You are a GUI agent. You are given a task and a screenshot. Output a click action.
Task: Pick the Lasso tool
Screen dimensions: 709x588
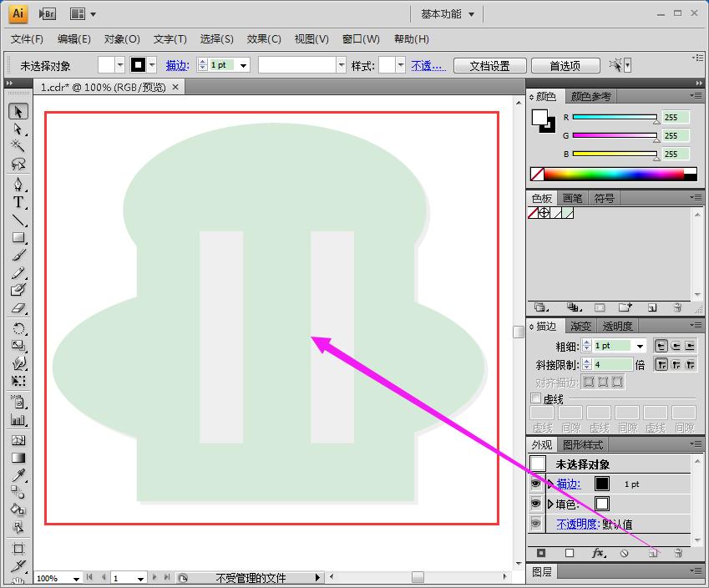pyautogui.click(x=18, y=165)
